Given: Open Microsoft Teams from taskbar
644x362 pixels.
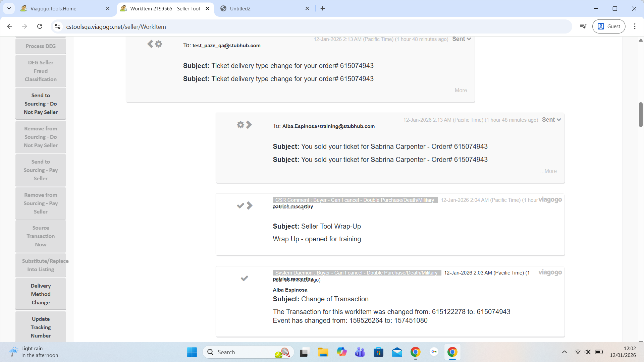Looking at the screenshot, I should click(360, 352).
